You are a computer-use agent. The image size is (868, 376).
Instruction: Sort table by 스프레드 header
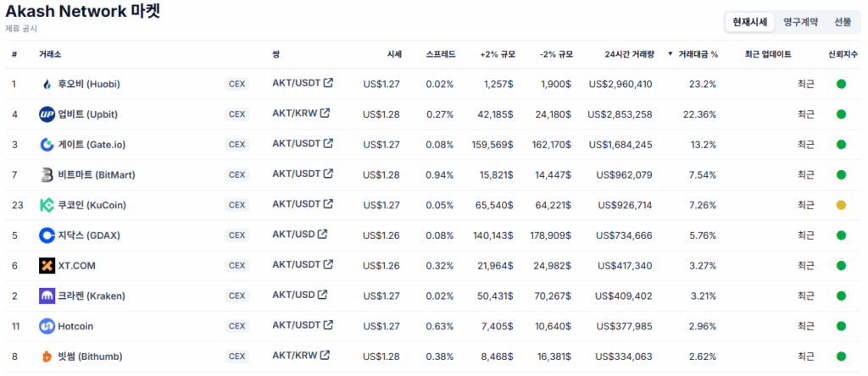point(441,54)
